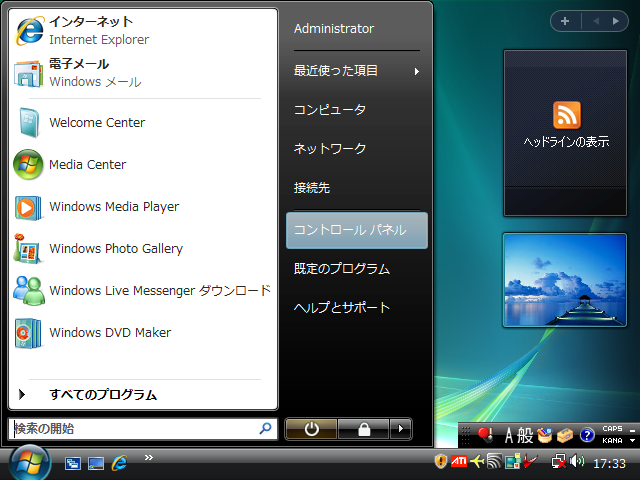Open Internet Explorer from the pinned list
This screenshot has height=480, width=640.
point(143,31)
